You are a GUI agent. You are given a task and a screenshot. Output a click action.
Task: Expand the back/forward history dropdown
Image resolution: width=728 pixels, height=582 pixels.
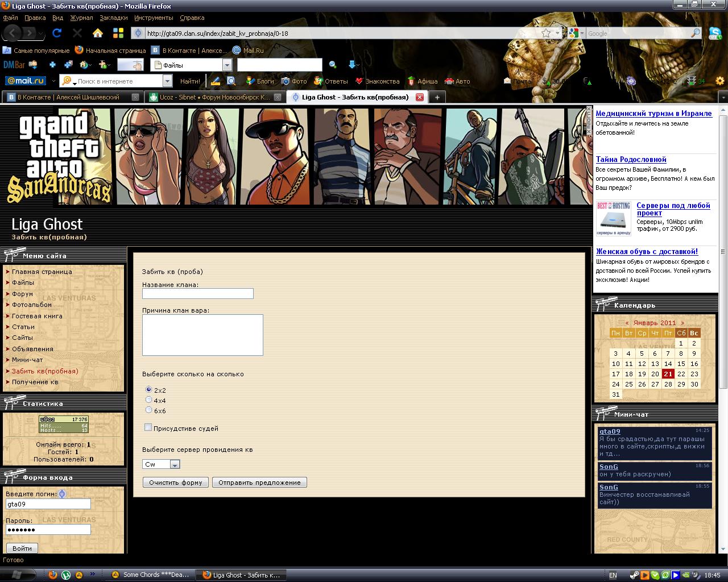point(40,34)
